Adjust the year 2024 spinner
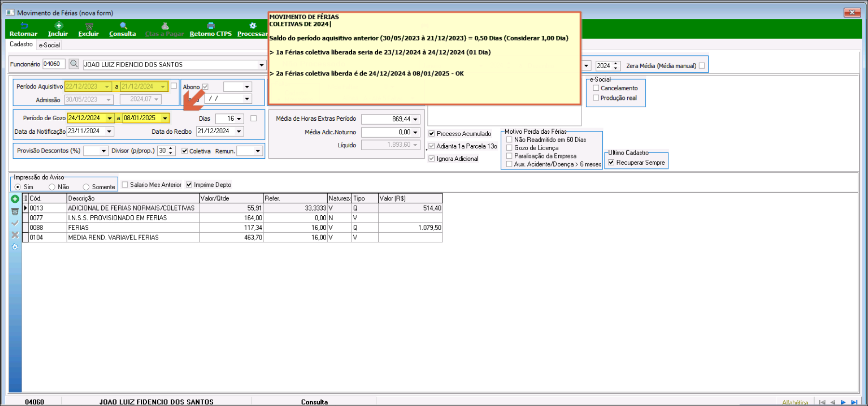Image resolution: width=868 pixels, height=406 pixels. [615, 66]
